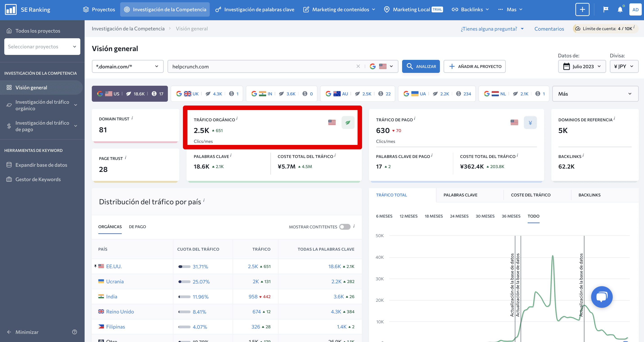Switch to COSTE DEL TRÁFICO chart tab
This screenshot has width=644, height=342.
531,195
